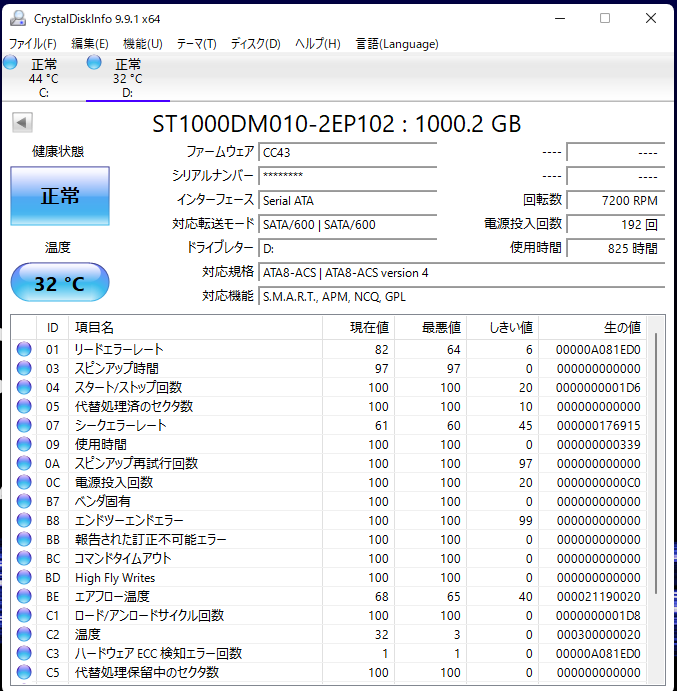Click the 32 °C temperature button
Image resolution: width=677 pixels, height=691 pixels.
tap(60, 282)
